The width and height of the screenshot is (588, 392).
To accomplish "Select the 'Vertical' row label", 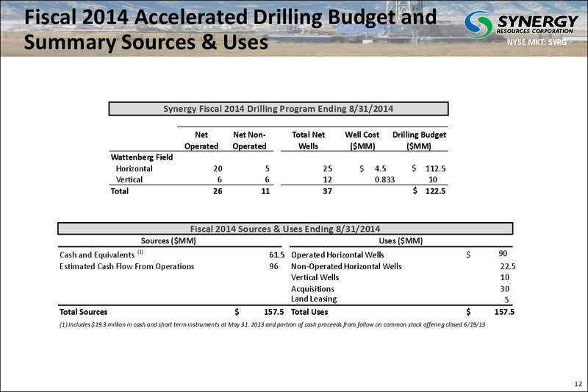I will (x=129, y=179).
